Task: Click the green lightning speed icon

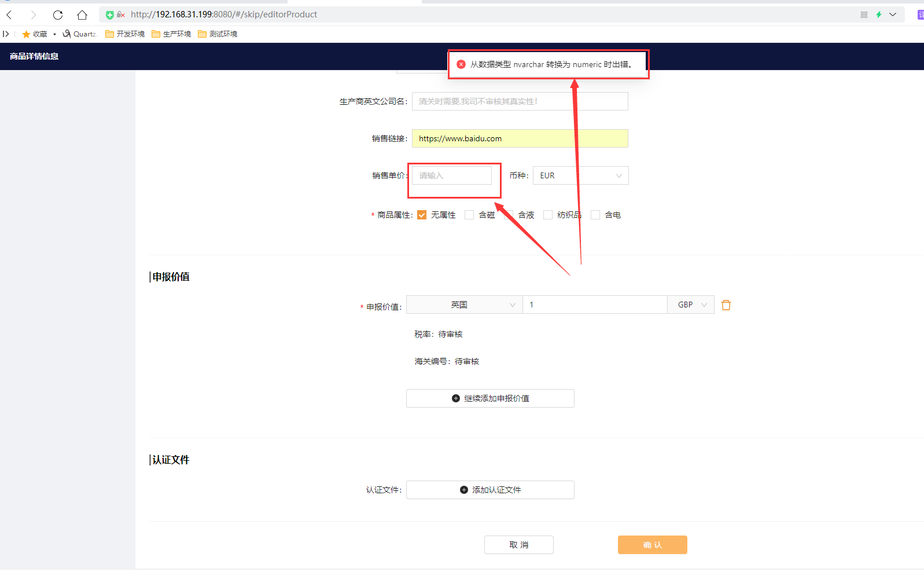Action: (878, 14)
